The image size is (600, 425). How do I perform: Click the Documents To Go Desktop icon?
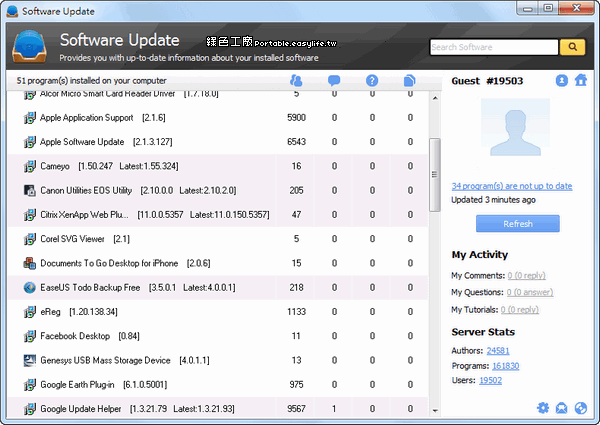[30, 263]
